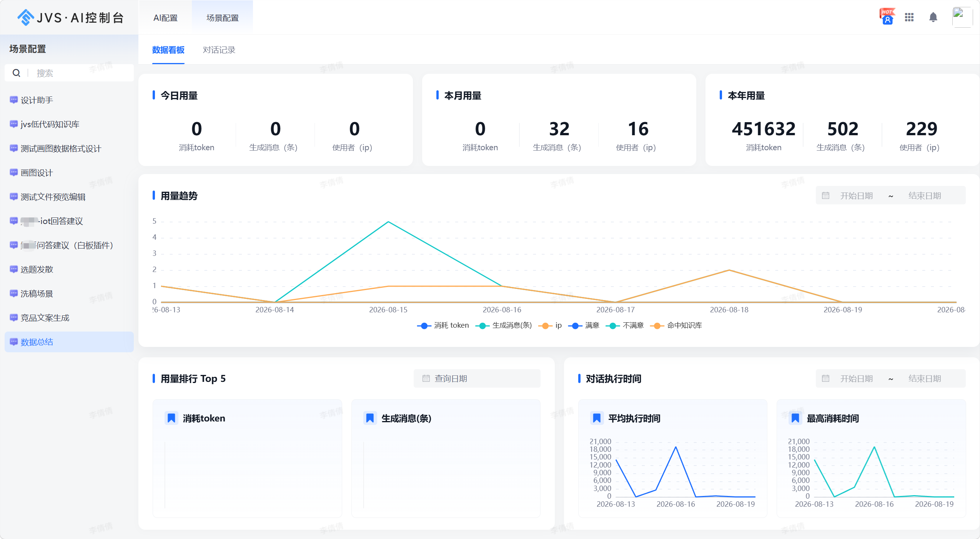Select the 数据看板 tab
Image resolution: width=980 pixels, height=539 pixels.
(168, 50)
